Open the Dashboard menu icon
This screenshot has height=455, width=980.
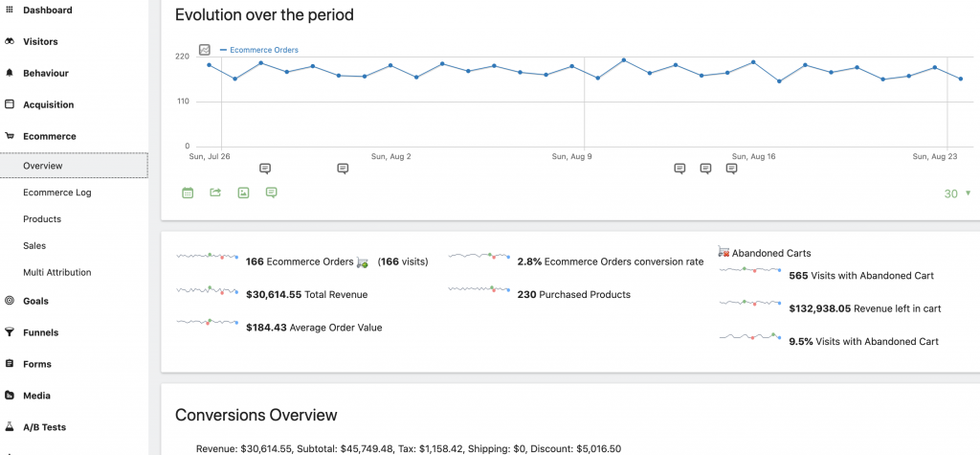(x=10, y=10)
